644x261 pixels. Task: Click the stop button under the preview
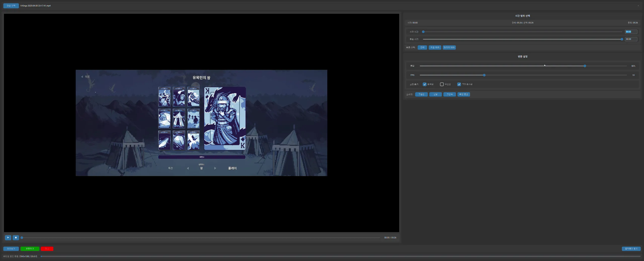coord(16,238)
